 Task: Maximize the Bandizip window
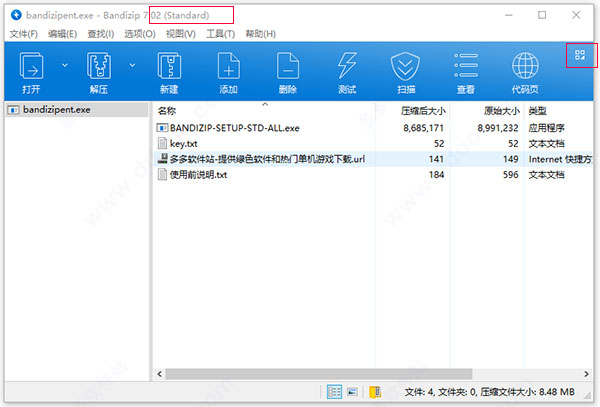point(542,15)
